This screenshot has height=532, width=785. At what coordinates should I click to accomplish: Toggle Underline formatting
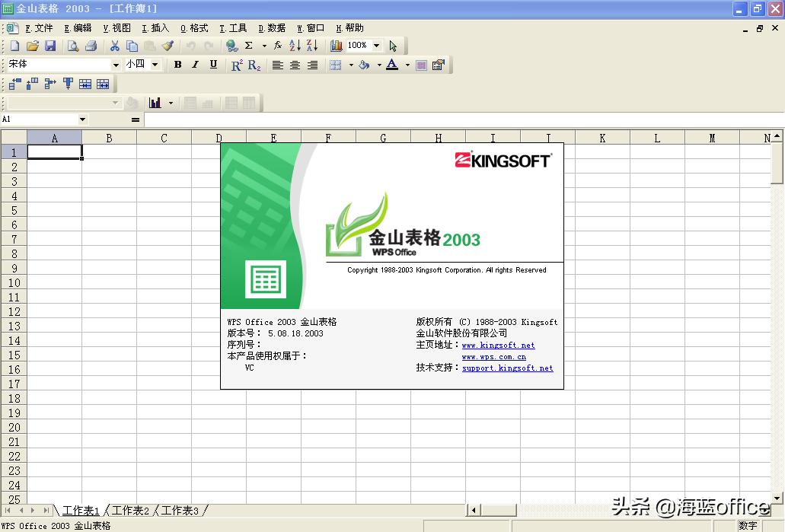tap(214, 65)
